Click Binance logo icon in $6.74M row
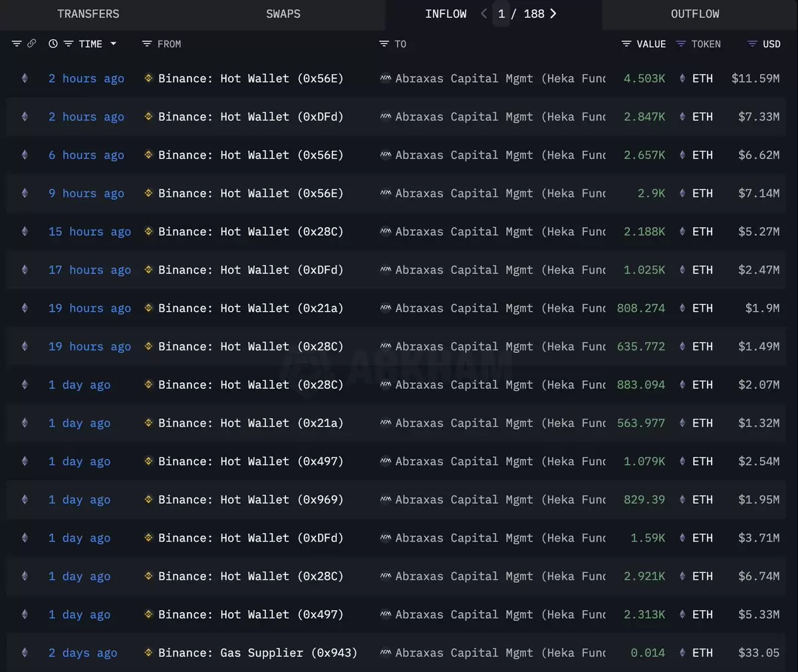The height and width of the screenshot is (672, 798). [149, 576]
